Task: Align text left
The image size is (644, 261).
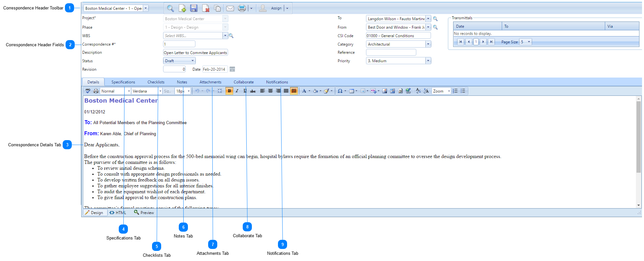Action: point(262,91)
